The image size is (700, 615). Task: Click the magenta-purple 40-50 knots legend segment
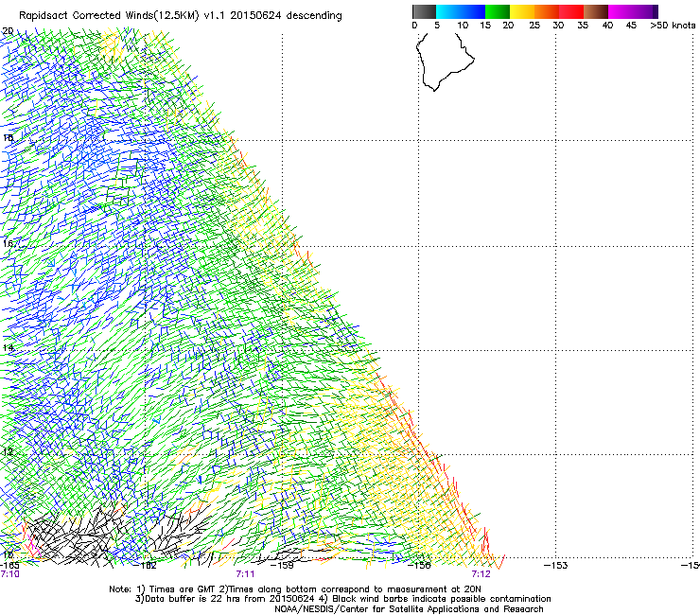(x=633, y=11)
